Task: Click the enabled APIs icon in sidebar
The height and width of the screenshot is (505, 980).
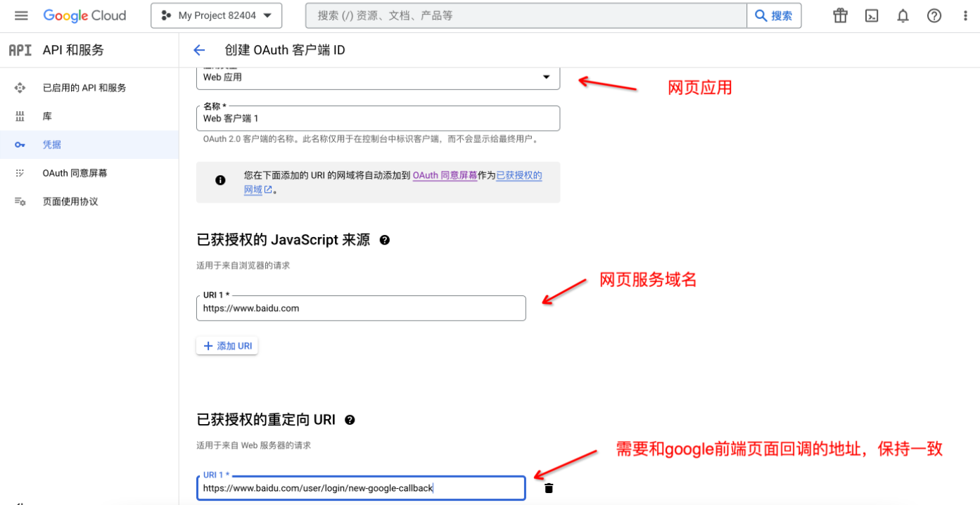Action: click(20, 88)
